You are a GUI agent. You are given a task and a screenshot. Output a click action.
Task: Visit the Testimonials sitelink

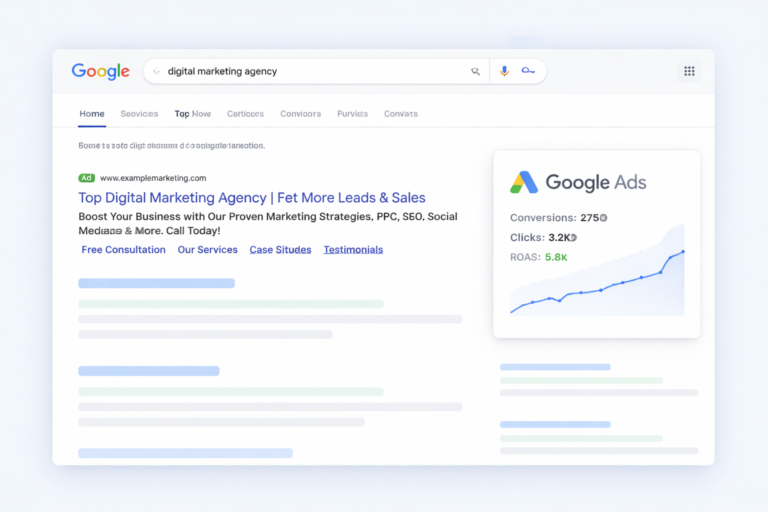tap(353, 250)
